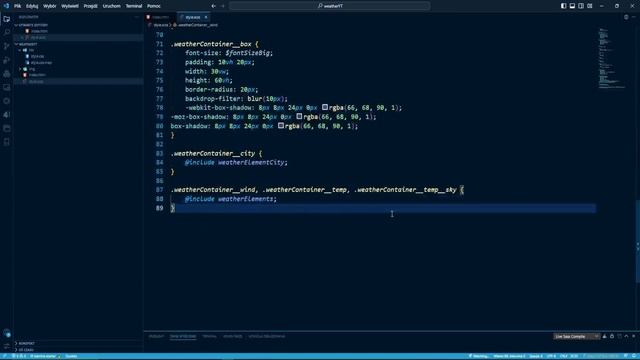Image resolution: width=640 pixels, height=360 pixels.
Task: Open the Pomoc menu
Action: point(154,6)
